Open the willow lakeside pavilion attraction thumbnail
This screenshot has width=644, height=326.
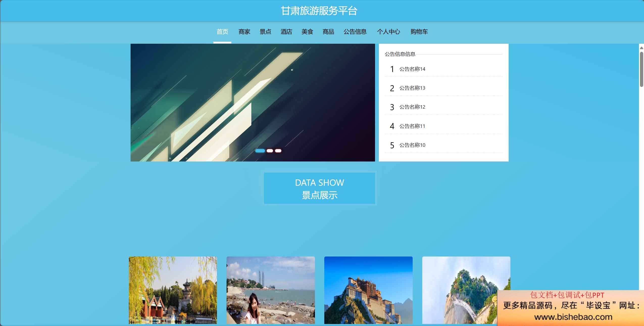click(x=173, y=290)
